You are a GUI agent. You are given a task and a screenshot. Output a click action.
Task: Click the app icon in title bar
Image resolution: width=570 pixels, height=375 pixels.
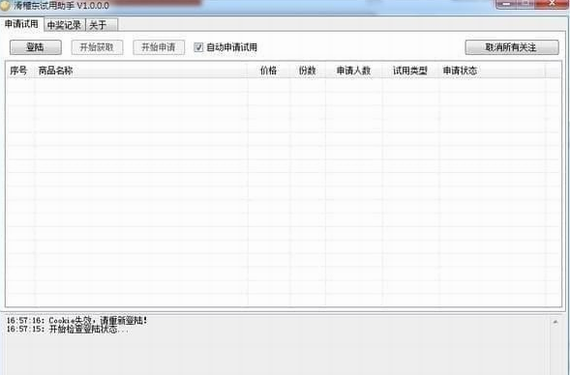pos(5,6)
